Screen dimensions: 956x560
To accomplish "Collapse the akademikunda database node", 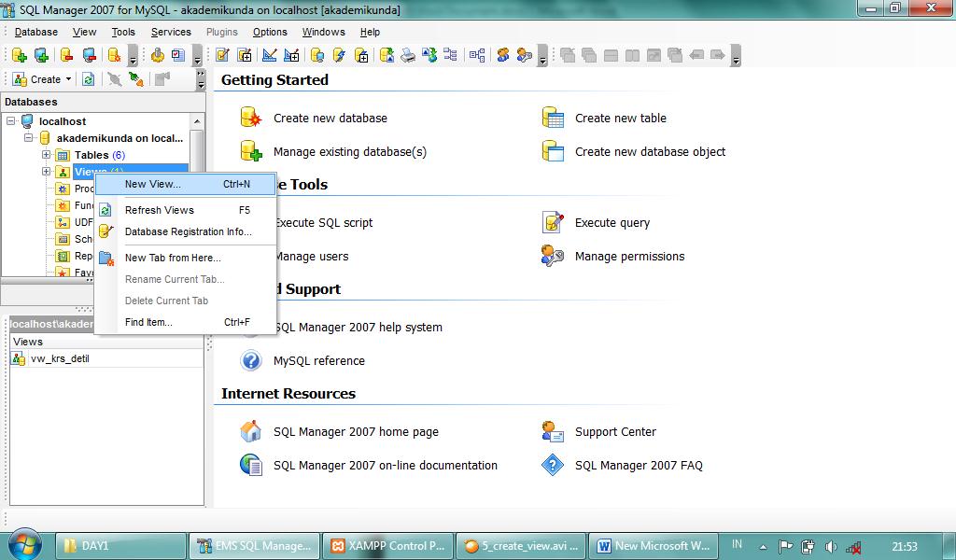I will (x=29, y=138).
